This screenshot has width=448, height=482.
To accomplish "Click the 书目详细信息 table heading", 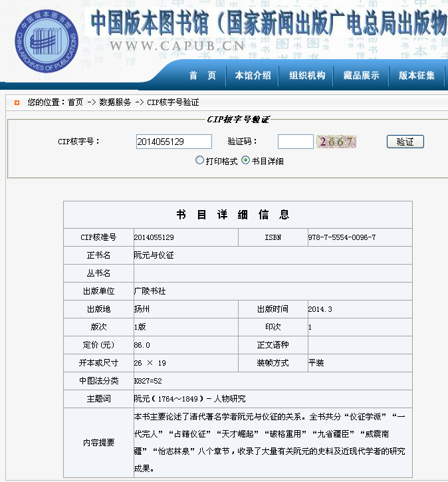I will point(233,215).
